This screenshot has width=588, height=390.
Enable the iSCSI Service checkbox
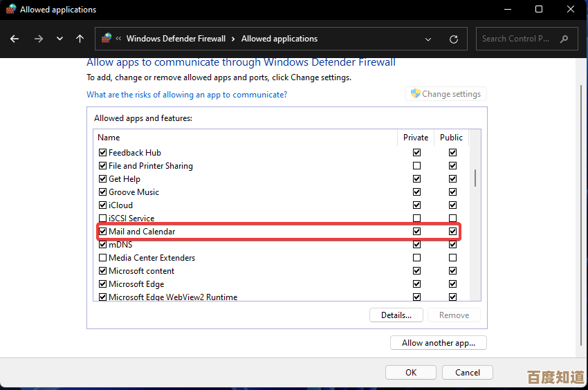click(x=102, y=219)
